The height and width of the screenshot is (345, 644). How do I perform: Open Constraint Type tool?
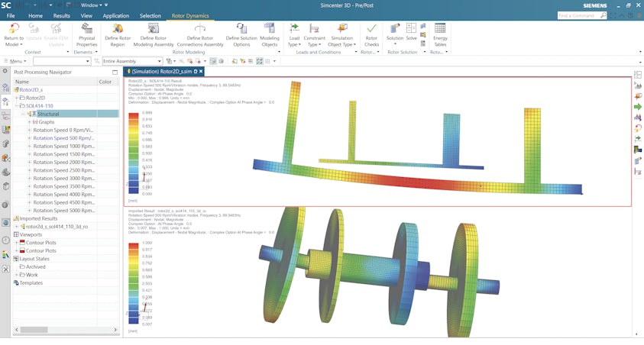pyautogui.click(x=314, y=35)
